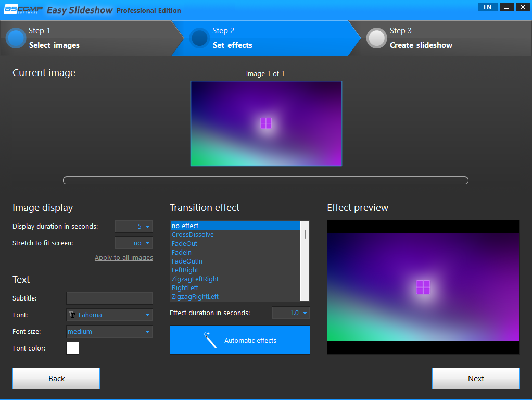Select the ZigzagRightLeft transition
This screenshot has height=400, width=532.
pos(235,296)
